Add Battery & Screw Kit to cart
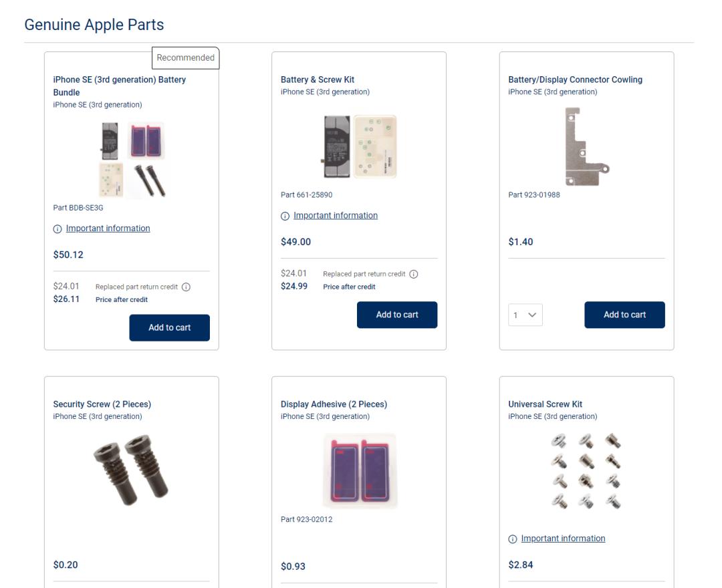This screenshot has height=588, width=722. click(x=397, y=315)
